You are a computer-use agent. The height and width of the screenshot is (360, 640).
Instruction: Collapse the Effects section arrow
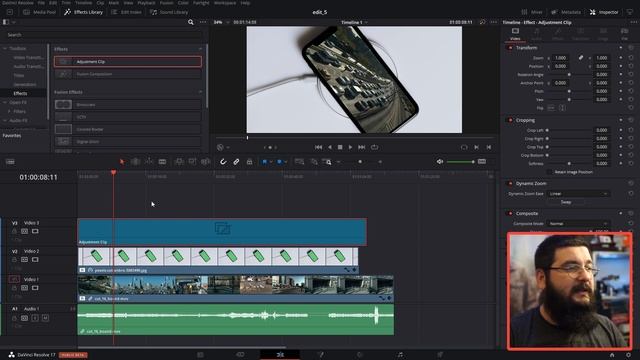(200, 49)
